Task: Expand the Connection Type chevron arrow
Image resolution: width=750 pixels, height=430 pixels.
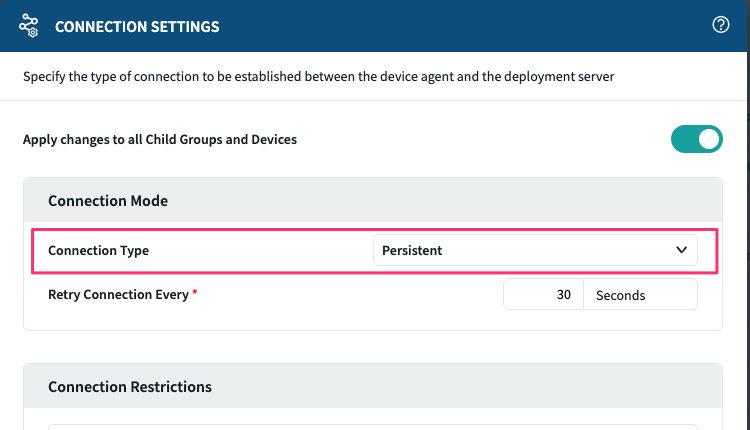Action: coord(682,250)
